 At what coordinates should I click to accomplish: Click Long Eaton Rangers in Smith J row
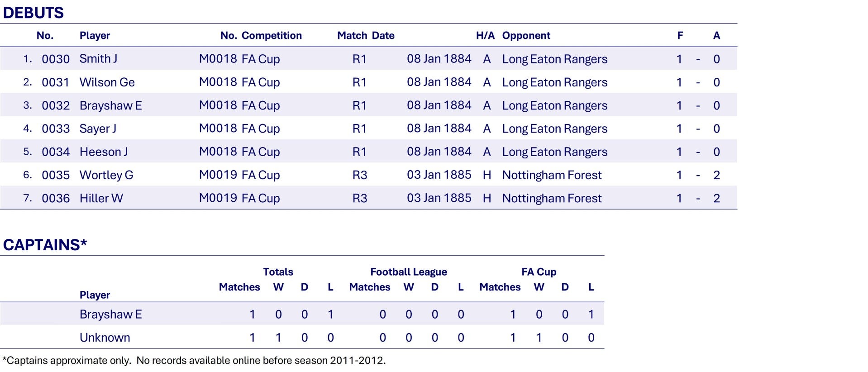coord(554,59)
